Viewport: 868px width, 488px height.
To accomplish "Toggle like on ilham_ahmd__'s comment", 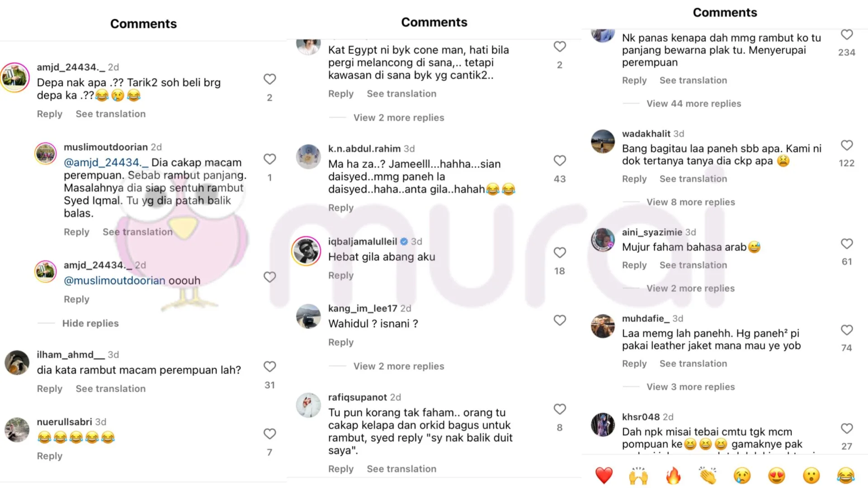I will [270, 366].
